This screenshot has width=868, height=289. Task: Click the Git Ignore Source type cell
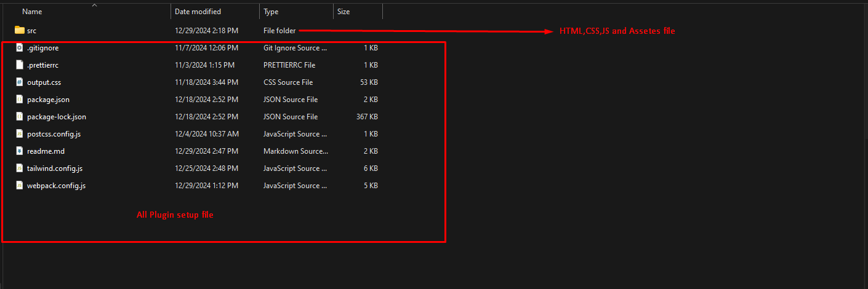[x=295, y=47]
